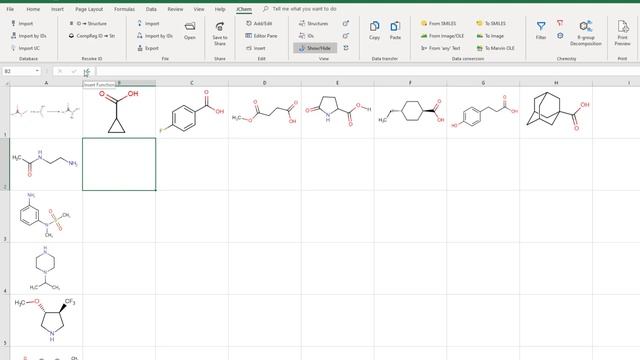
Task: Click the Insert Function fx icon
Action: click(86, 71)
